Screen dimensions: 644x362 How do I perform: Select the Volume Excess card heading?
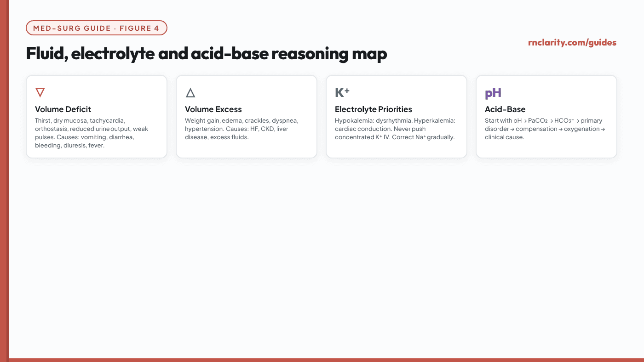click(x=213, y=109)
